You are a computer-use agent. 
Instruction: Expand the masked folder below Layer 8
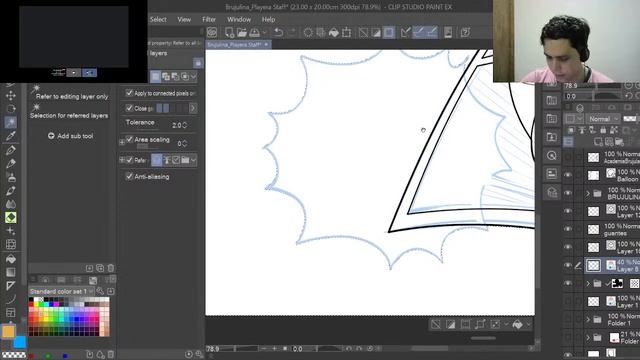[x=588, y=283]
